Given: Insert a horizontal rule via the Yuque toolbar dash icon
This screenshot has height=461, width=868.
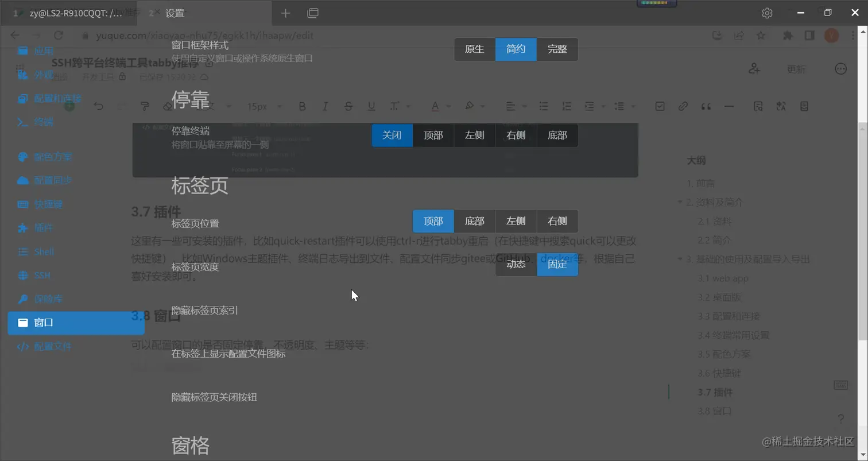Looking at the screenshot, I should coord(729,106).
